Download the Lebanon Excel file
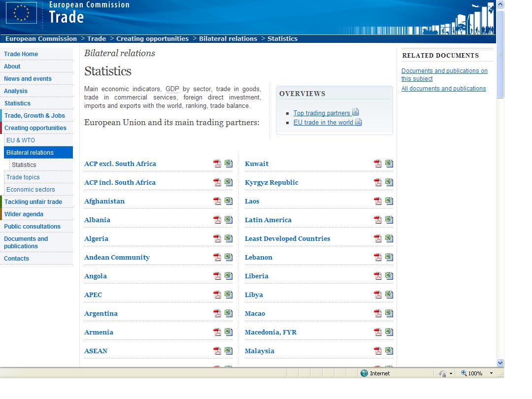The width and height of the screenshot is (532, 399). pos(389,257)
